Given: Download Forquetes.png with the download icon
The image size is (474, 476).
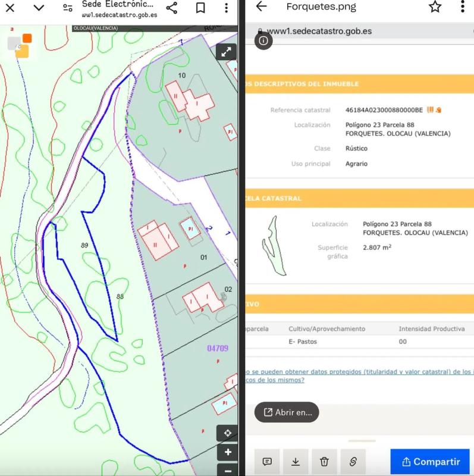Looking at the screenshot, I should coord(296,461).
